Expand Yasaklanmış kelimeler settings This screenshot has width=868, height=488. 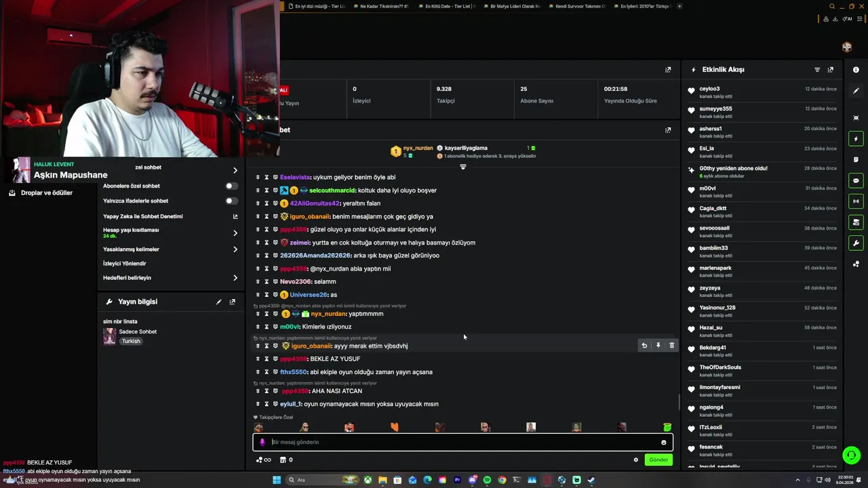235,249
